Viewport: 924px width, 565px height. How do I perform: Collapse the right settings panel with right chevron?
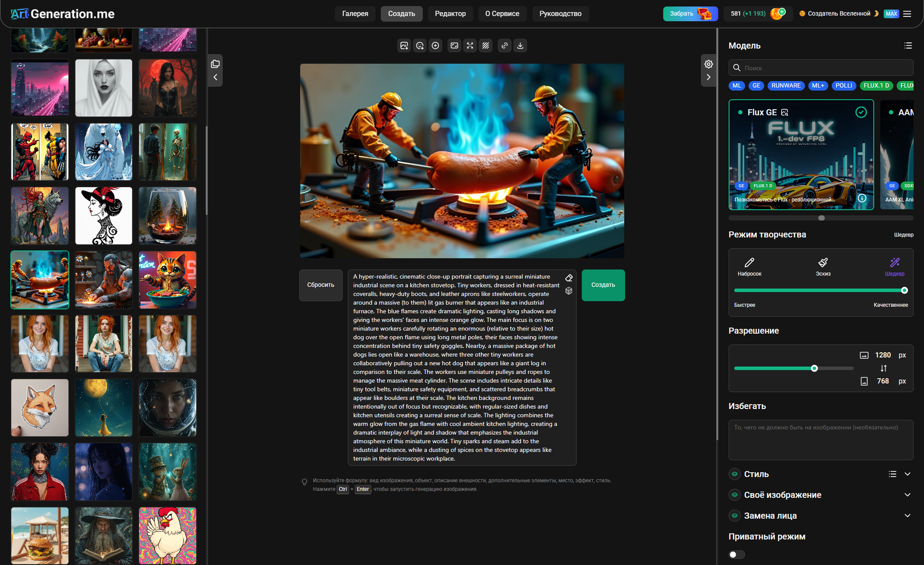[x=708, y=77]
